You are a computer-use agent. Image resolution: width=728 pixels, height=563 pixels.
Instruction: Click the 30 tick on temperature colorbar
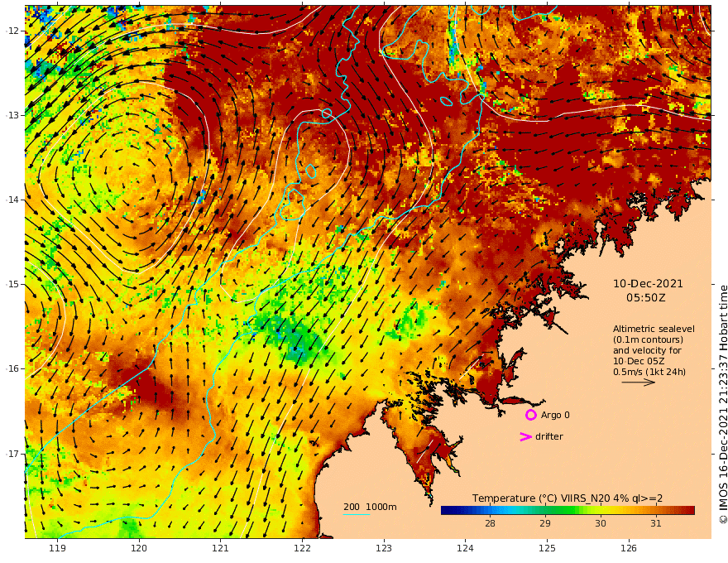tap(601, 523)
